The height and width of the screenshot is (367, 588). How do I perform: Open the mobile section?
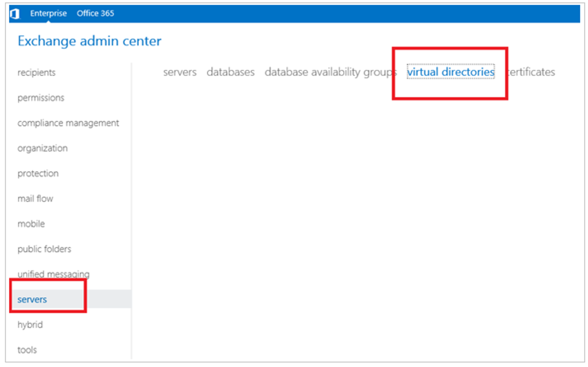tap(31, 224)
